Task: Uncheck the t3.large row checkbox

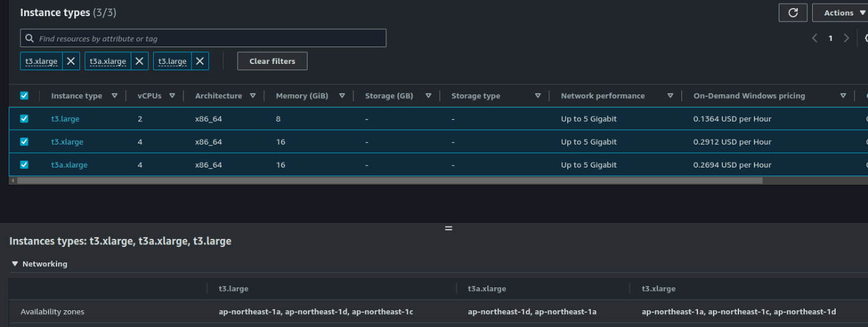Action: (x=24, y=119)
